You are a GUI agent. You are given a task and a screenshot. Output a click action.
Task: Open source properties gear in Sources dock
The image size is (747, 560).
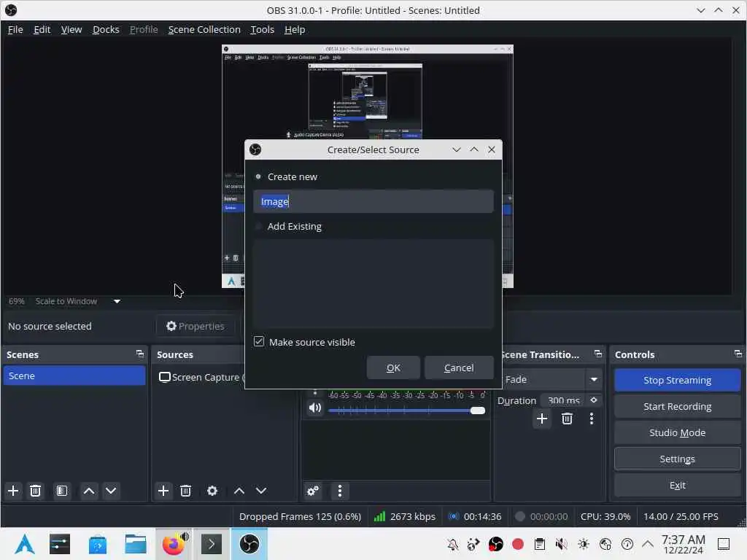tap(212, 491)
